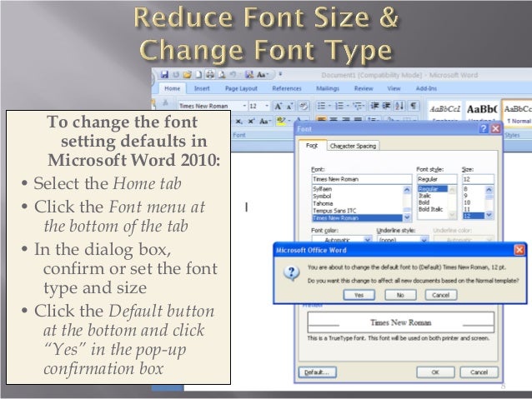Image resolution: width=532 pixels, height=399 pixels.
Task: Open the Mailings ribbon tab
Action: coord(328,88)
